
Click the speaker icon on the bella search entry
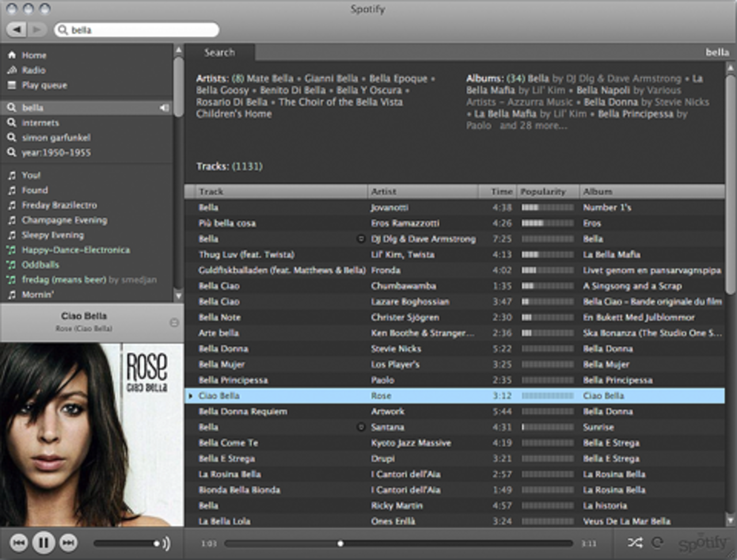coord(165,108)
